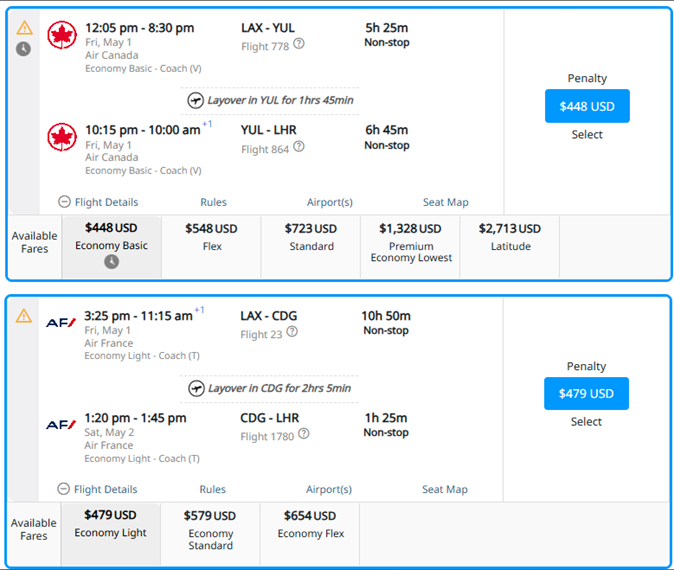
Task: Click help icon next to Flight 23
Action: pyautogui.click(x=292, y=332)
